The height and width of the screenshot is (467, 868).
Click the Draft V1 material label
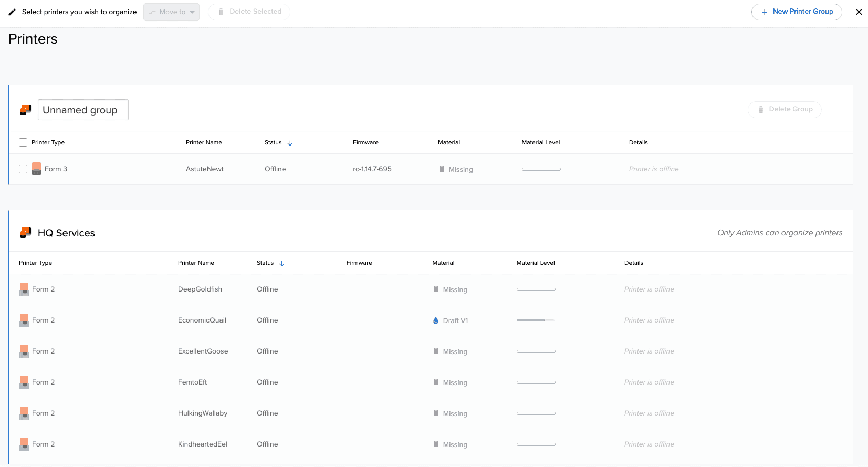point(455,320)
